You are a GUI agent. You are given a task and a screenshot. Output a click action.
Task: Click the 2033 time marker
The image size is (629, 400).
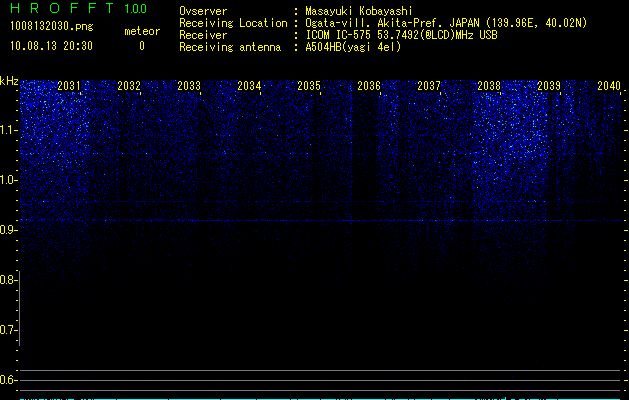tap(189, 86)
